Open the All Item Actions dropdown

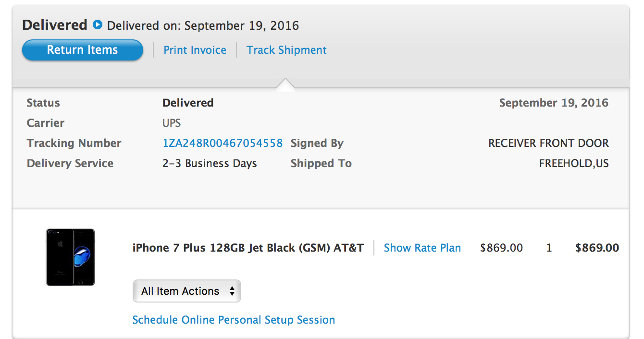[186, 291]
